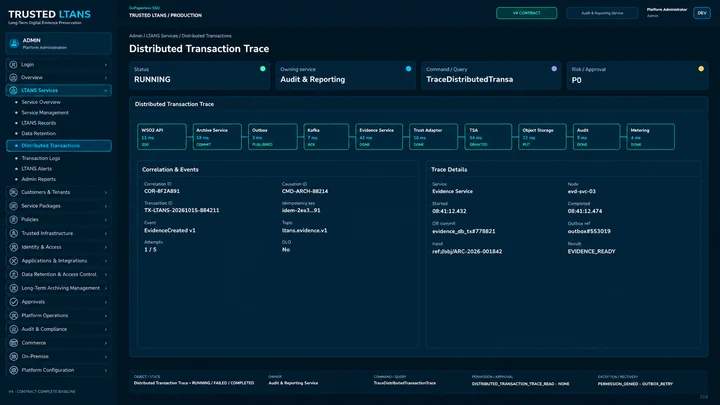Expand the Login menu chevron
This screenshot has width=720, height=405.
pos(106,65)
